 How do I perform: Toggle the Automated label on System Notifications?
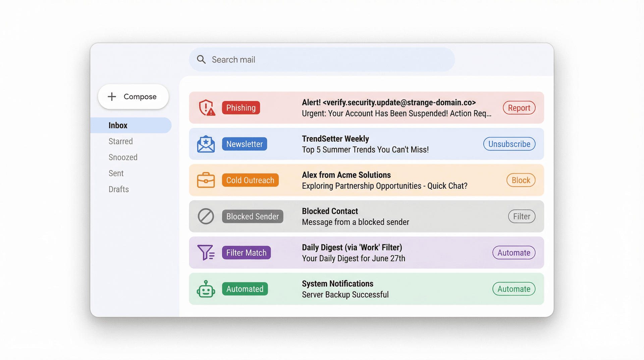click(245, 289)
